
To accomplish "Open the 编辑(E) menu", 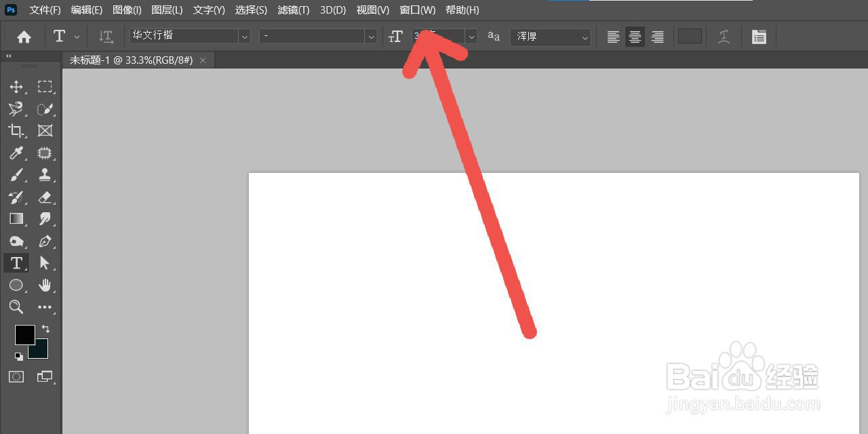I will click(x=87, y=10).
